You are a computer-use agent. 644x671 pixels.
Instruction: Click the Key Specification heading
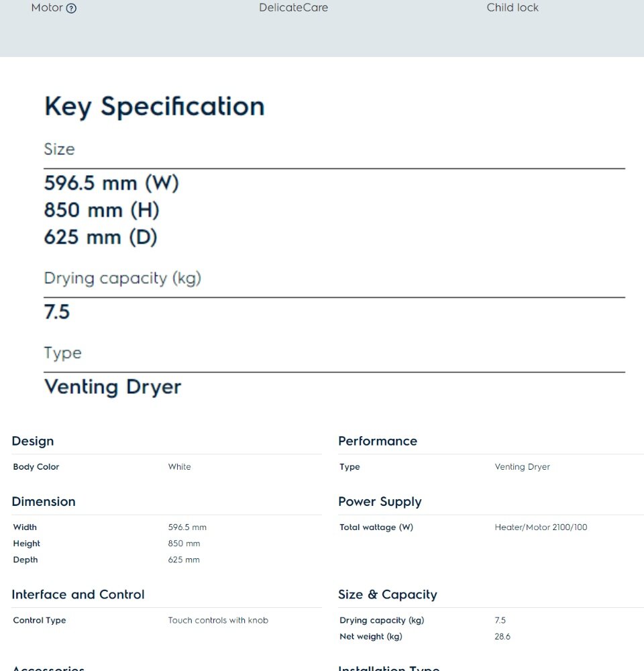pyautogui.click(x=154, y=107)
